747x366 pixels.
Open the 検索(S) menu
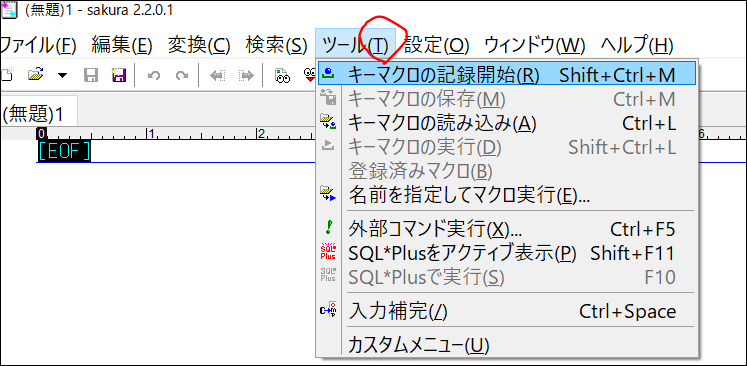click(x=276, y=45)
